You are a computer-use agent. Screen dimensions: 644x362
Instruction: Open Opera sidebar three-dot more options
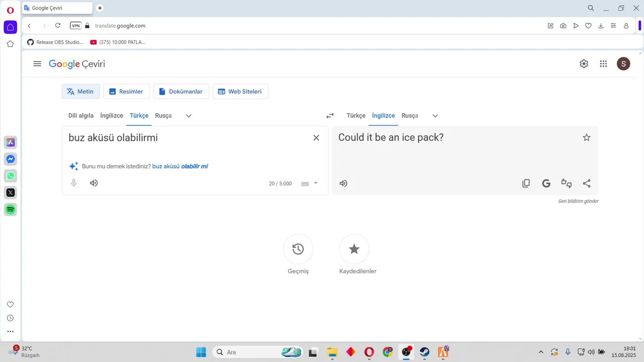tap(10, 332)
